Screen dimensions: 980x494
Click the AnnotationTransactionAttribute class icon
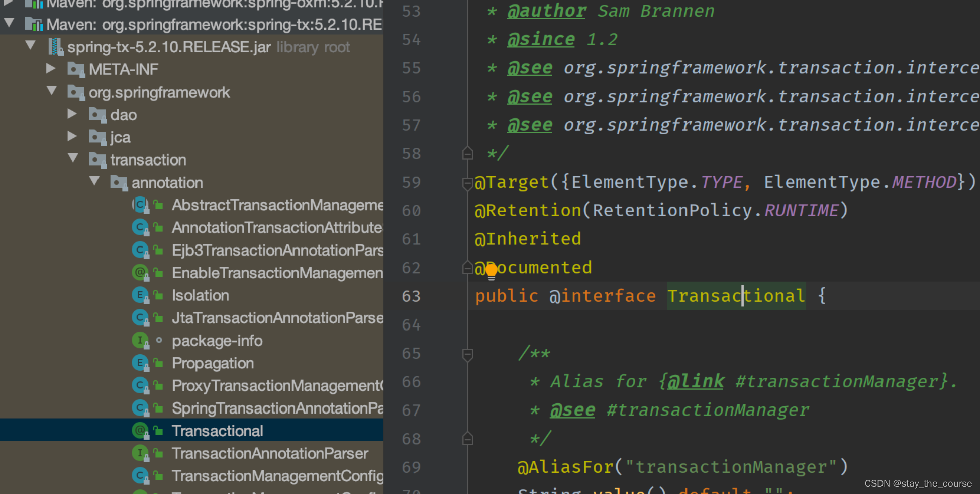(141, 227)
